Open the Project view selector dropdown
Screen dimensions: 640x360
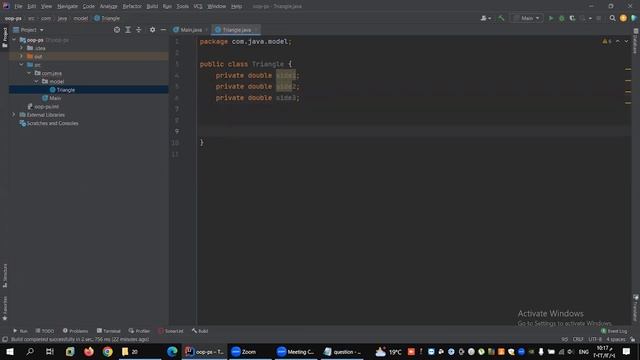[29, 30]
